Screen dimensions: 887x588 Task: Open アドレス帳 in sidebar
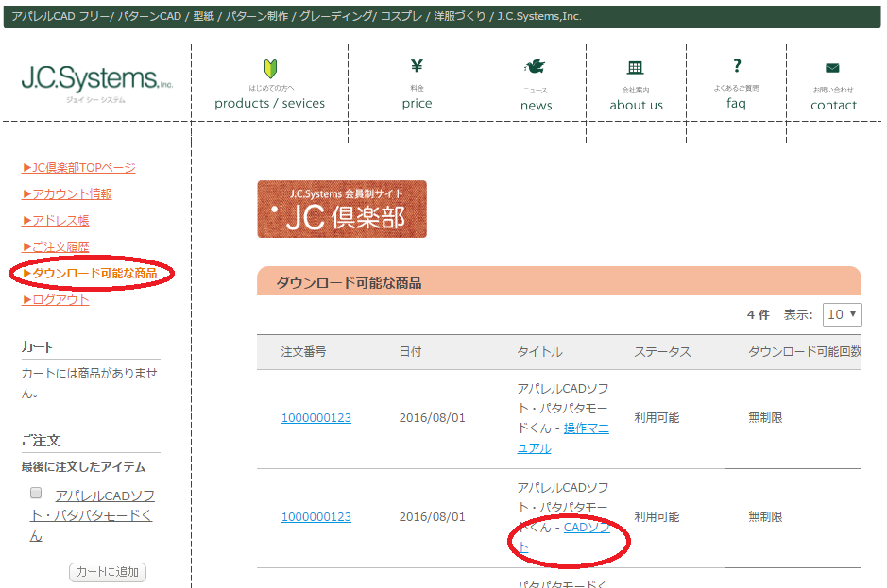click(56, 221)
